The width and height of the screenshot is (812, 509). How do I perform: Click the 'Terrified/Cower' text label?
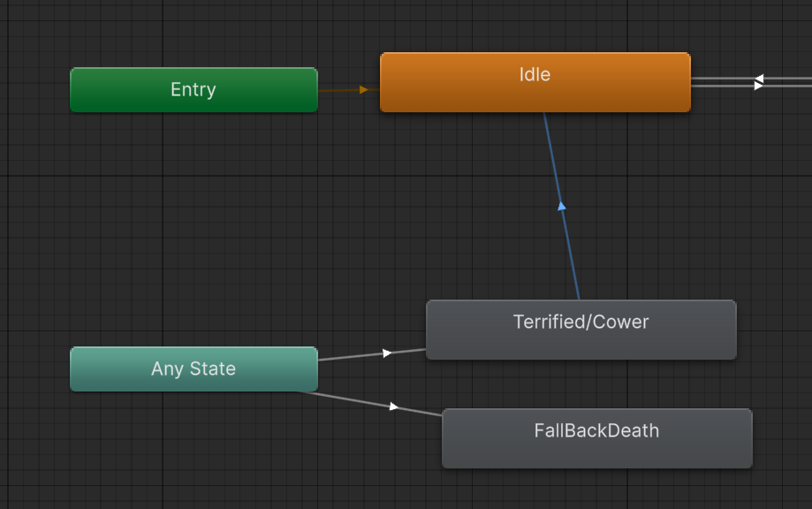(581, 322)
